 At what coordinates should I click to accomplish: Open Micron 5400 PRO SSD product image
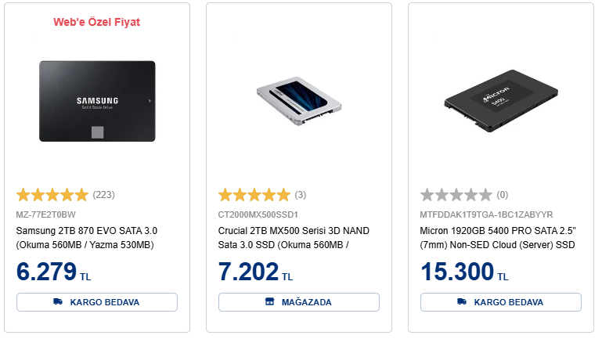coord(501,103)
